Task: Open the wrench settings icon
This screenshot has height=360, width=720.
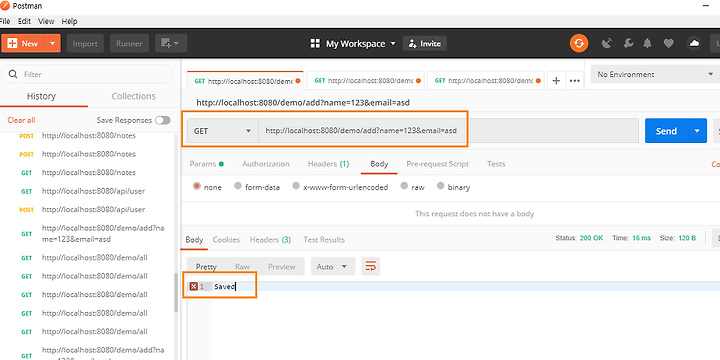Action: pos(629,44)
